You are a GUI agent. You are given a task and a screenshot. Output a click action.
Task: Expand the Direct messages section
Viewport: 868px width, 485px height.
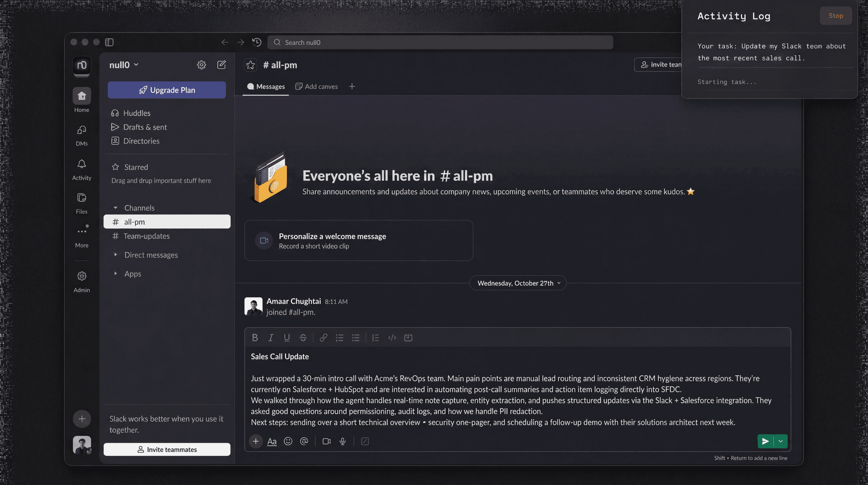pyautogui.click(x=116, y=255)
